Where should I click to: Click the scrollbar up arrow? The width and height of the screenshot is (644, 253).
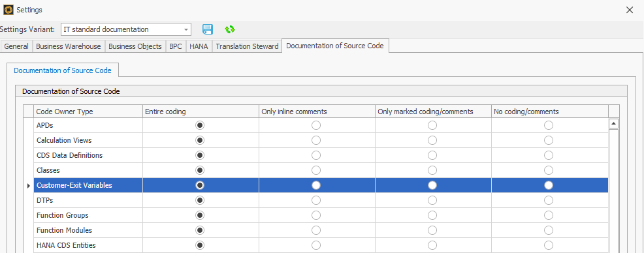tap(613, 123)
